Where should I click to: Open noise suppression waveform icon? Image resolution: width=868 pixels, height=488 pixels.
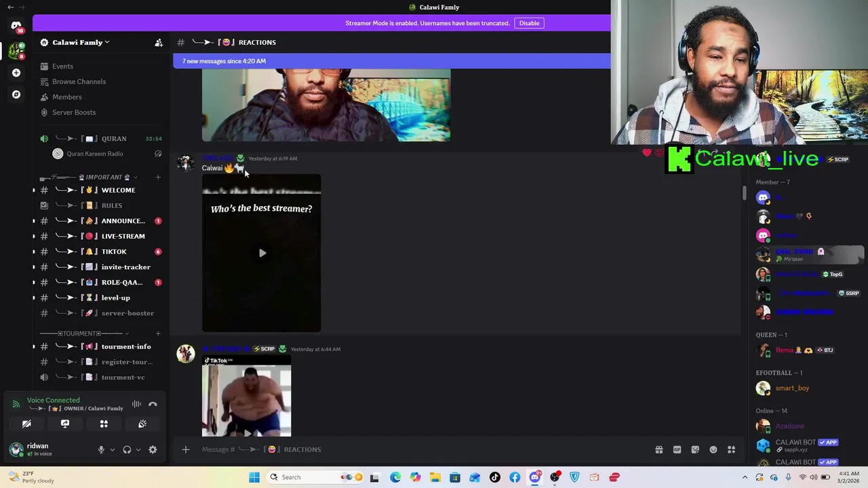tap(136, 404)
